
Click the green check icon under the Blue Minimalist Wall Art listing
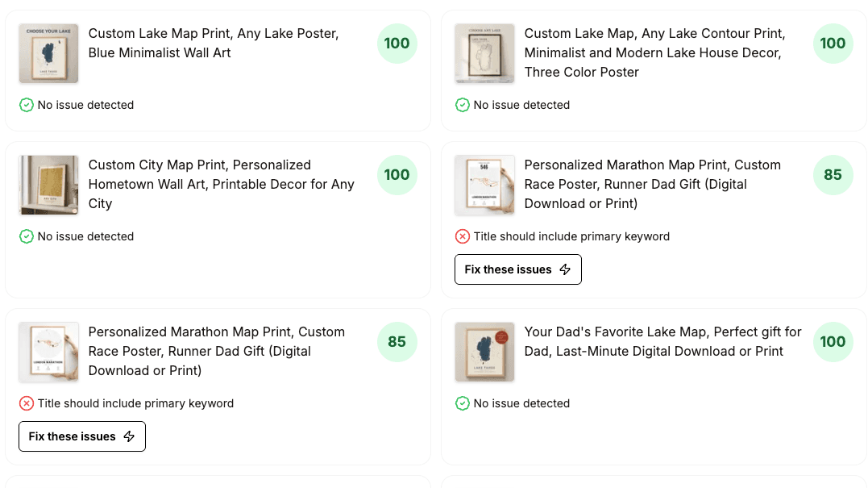(27, 105)
